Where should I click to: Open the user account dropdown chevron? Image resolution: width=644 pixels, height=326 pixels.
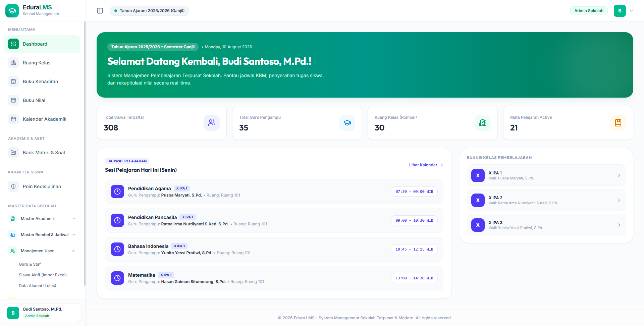tap(631, 11)
